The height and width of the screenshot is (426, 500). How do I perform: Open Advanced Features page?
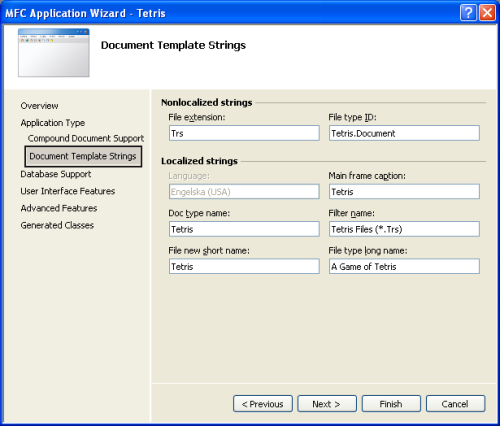click(59, 208)
